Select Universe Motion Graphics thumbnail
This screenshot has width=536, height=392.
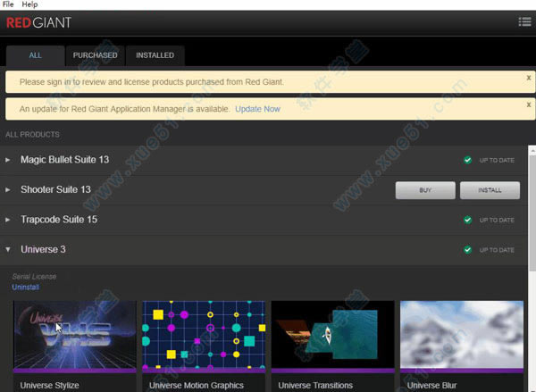pos(204,337)
